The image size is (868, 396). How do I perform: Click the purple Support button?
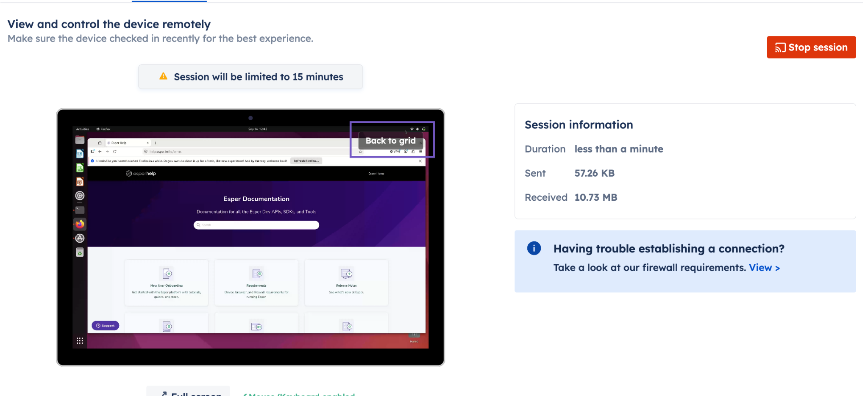[106, 326]
